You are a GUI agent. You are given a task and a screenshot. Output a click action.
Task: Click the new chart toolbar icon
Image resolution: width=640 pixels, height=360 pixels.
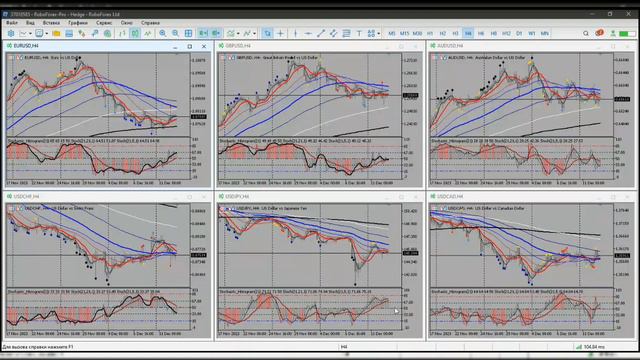click(23, 33)
